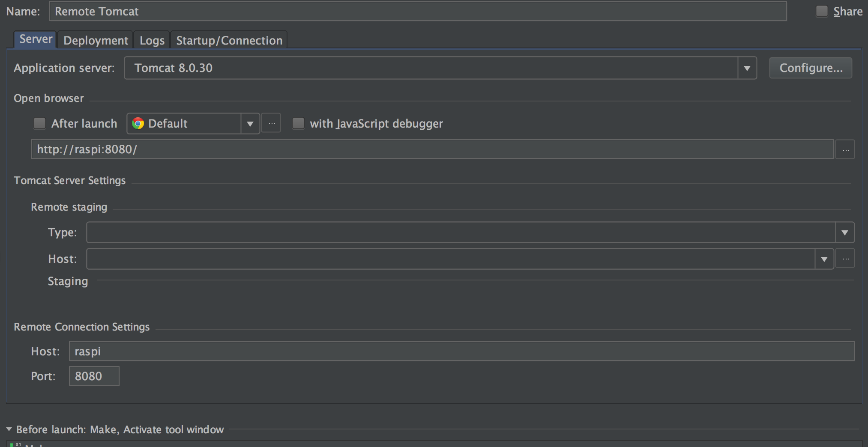Image resolution: width=868 pixels, height=447 pixels.
Task: Collapse the Before launch section
Action: (x=9, y=429)
